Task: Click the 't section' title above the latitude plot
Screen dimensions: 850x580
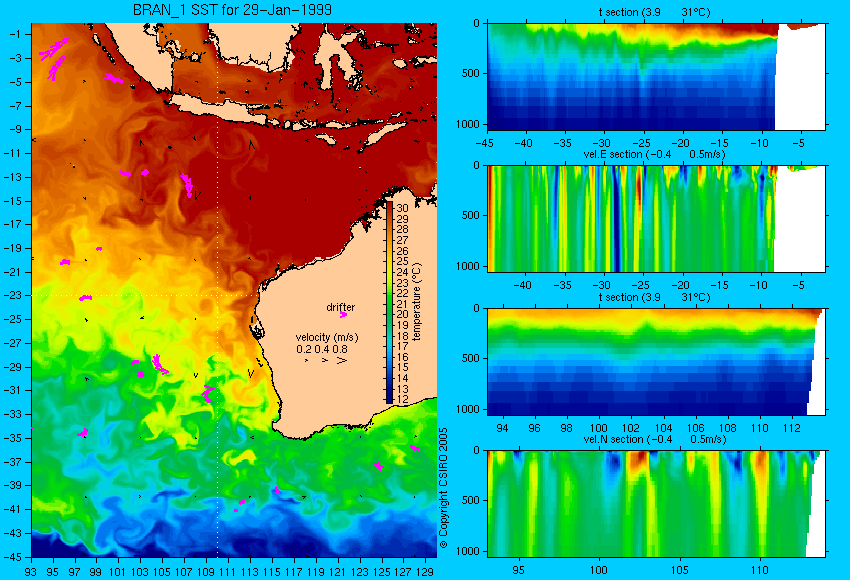Action: coord(654,12)
